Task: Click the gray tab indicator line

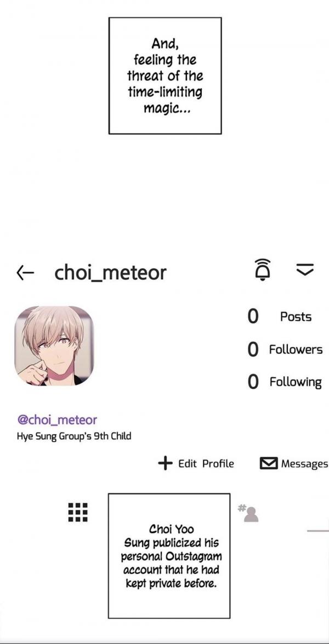Action: 318,531
